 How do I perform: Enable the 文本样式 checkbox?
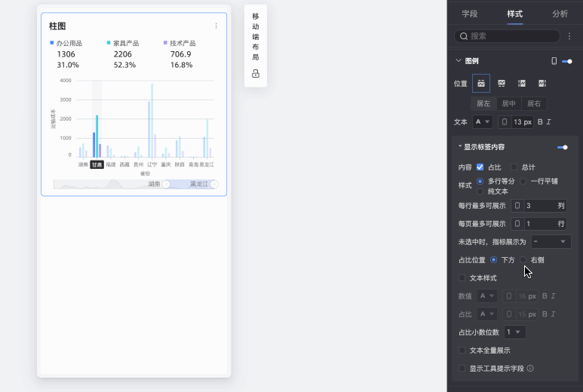pos(462,278)
